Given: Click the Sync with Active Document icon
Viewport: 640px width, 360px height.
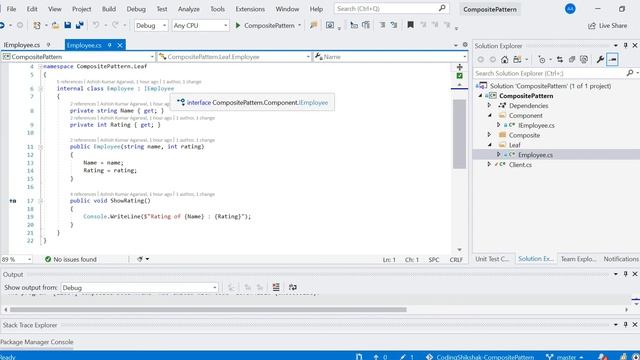Looking at the screenshot, I should pyautogui.click(x=560, y=60).
